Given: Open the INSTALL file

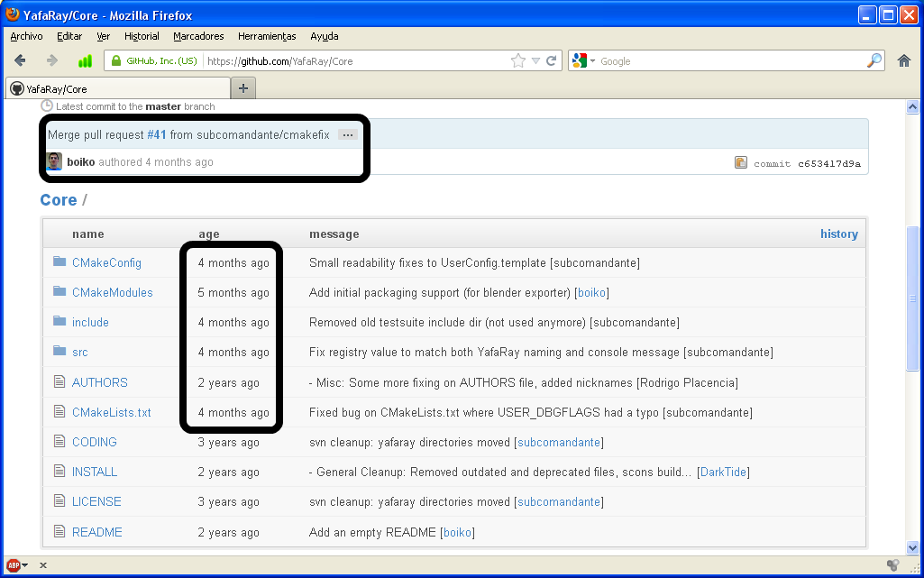Looking at the screenshot, I should point(95,472).
